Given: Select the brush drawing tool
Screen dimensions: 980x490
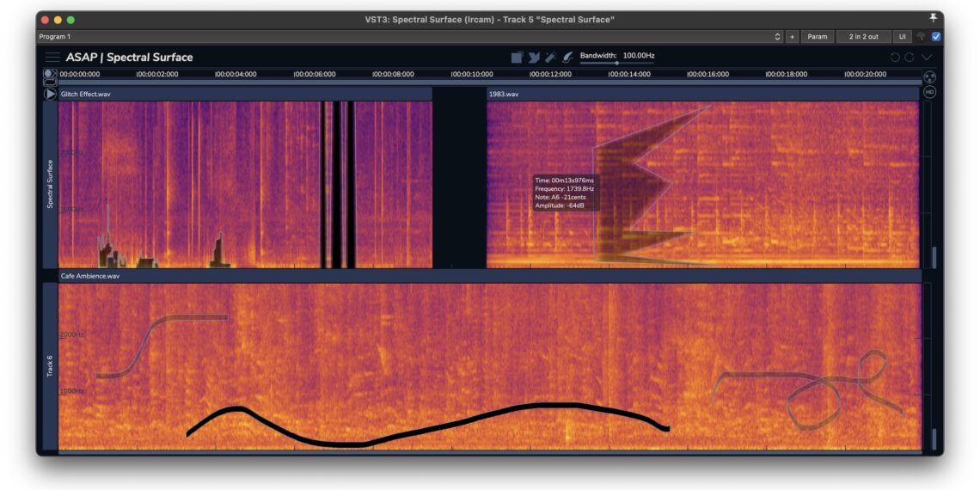Looking at the screenshot, I should click(x=567, y=58).
